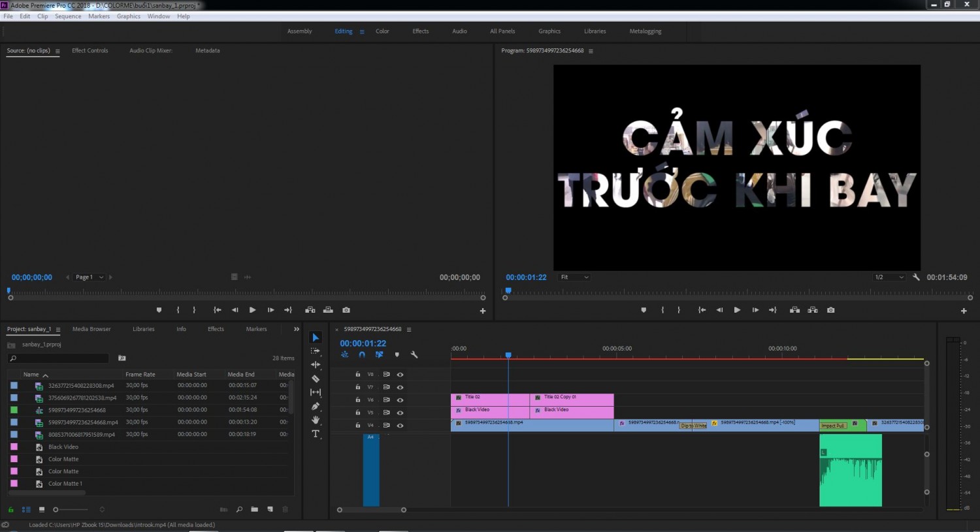Toggle Snap magnet in timeline
980x532 pixels.
pyautogui.click(x=362, y=355)
